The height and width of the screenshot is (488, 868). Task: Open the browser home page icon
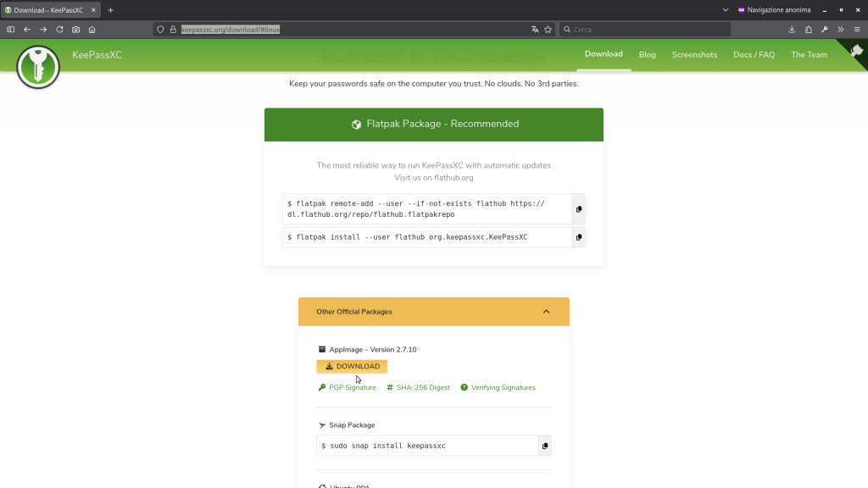[92, 30]
